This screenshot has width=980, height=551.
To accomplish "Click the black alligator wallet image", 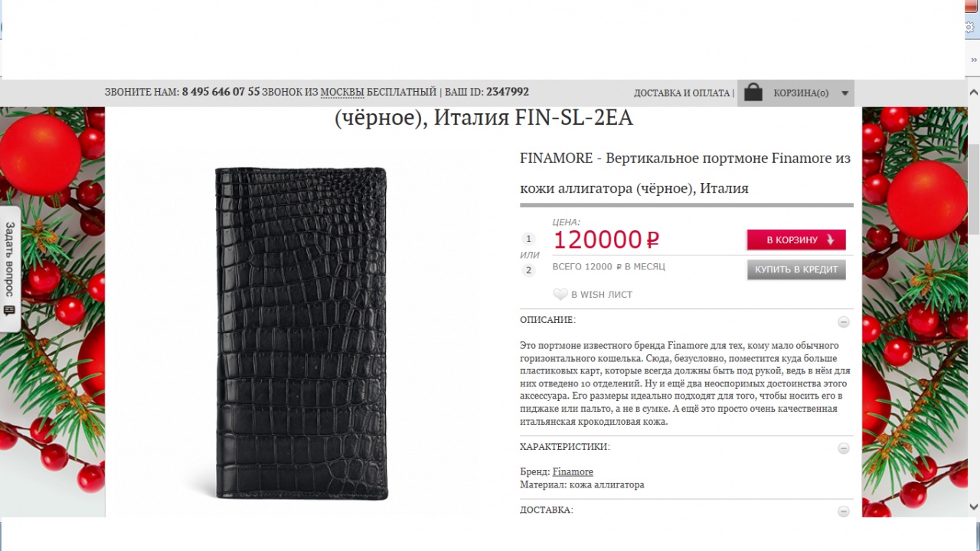I will pos(302,334).
